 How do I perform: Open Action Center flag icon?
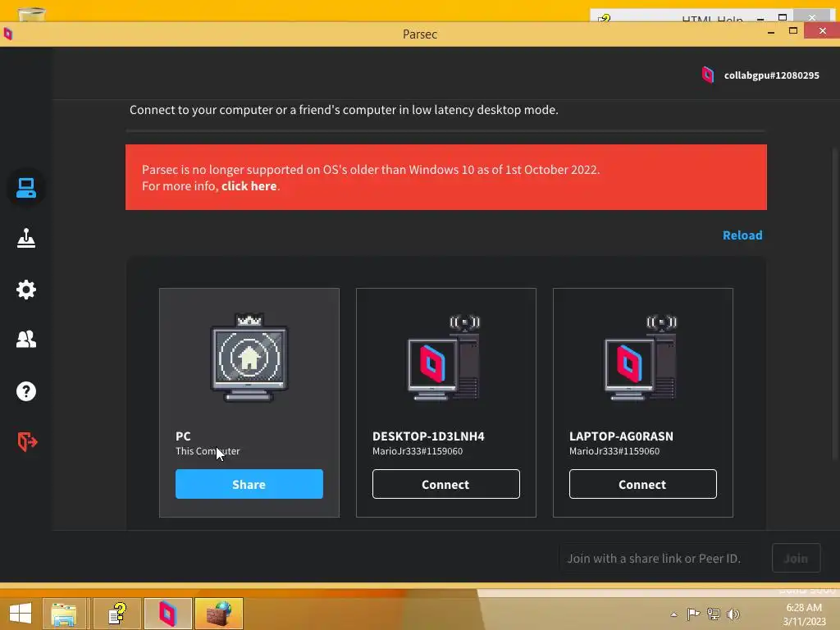click(693, 614)
